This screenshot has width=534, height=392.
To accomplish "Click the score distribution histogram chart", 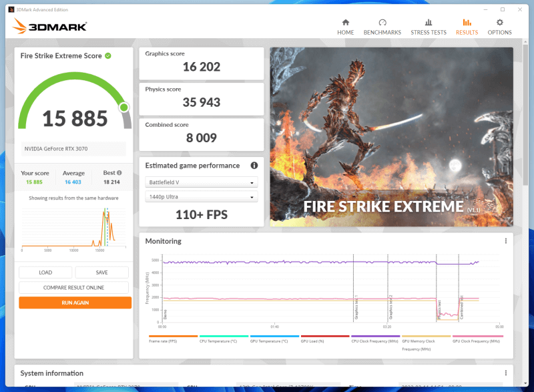I will tap(73, 228).
